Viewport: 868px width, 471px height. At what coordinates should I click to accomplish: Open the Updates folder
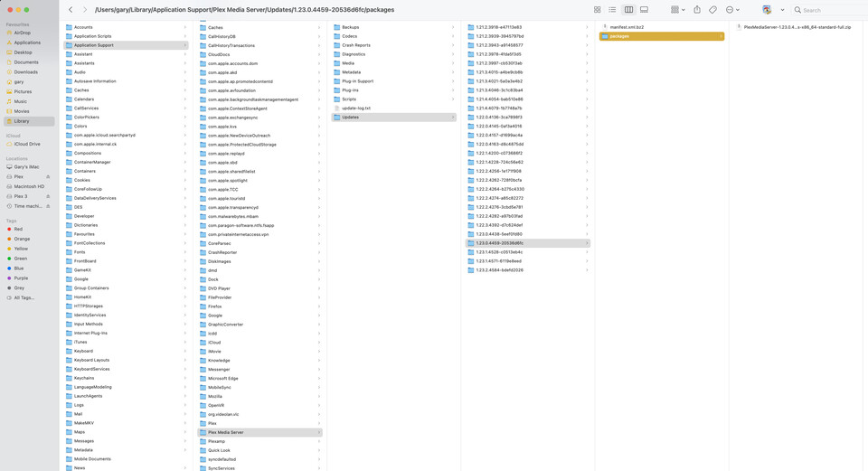393,118
